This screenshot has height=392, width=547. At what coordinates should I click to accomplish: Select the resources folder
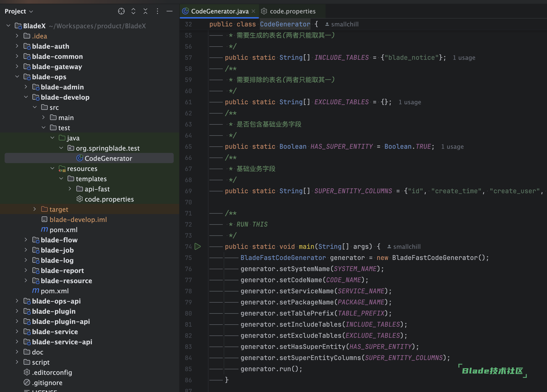78,168
